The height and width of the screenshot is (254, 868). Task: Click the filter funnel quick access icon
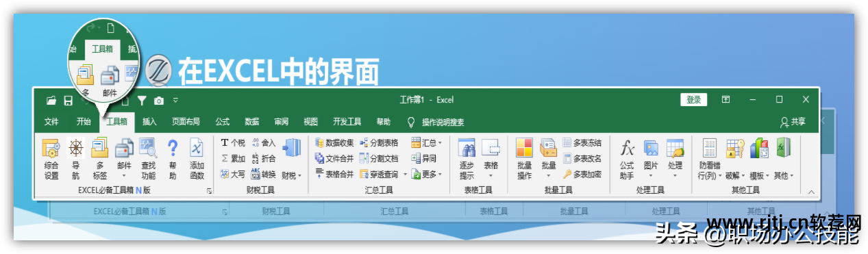point(142,101)
